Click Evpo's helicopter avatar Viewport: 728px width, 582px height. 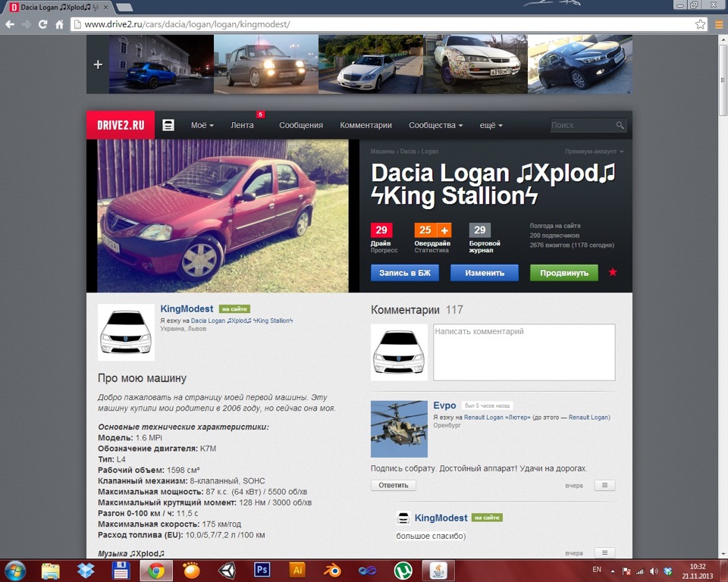coord(399,429)
